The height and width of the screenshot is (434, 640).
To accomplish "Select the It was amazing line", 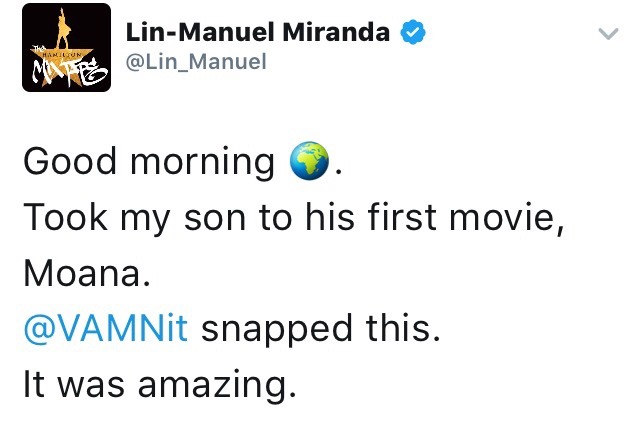I will click(160, 385).
